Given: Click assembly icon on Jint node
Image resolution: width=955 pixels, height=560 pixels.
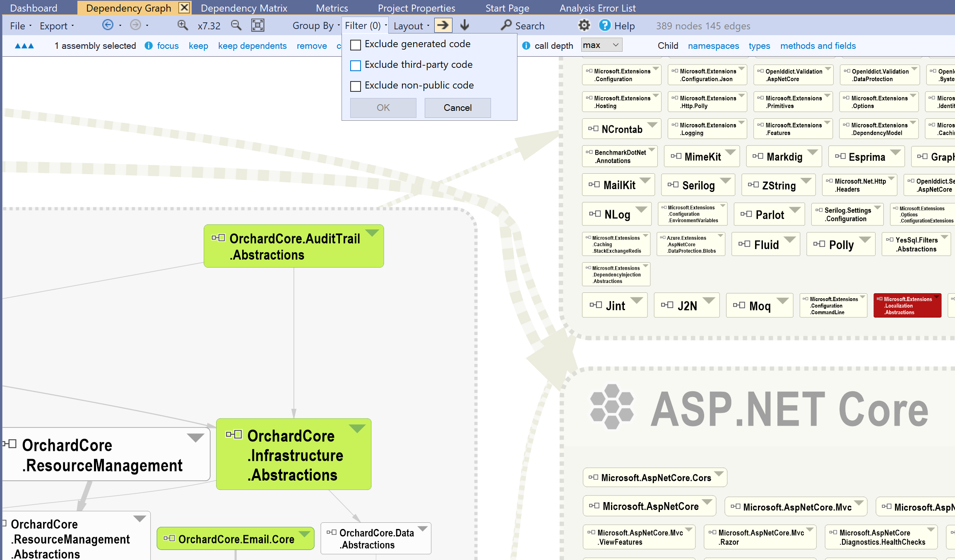Looking at the screenshot, I should click(x=596, y=305).
